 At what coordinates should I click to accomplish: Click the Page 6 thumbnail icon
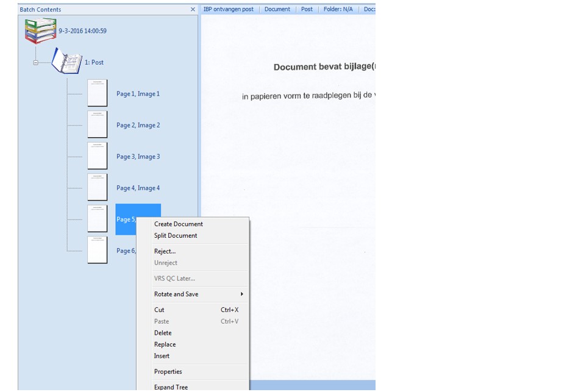tap(97, 250)
